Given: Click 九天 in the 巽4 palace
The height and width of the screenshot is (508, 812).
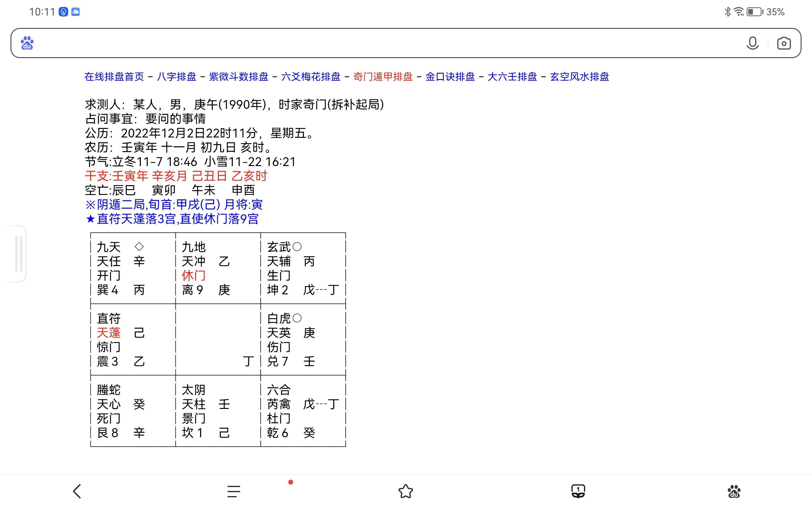Looking at the screenshot, I should click(108, 247).
